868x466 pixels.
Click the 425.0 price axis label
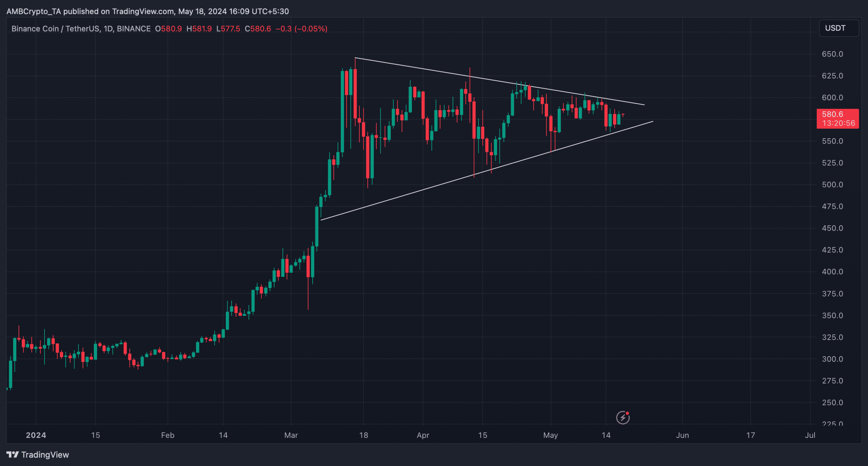(832, 250)
